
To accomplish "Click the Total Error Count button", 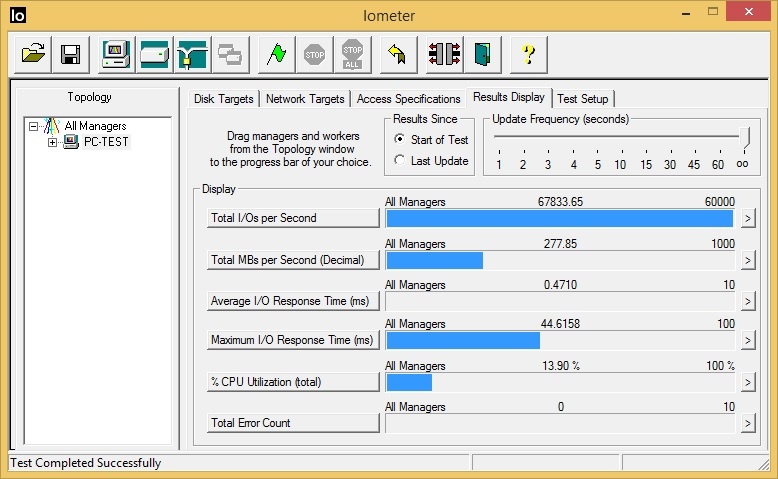I will point(293,423).
